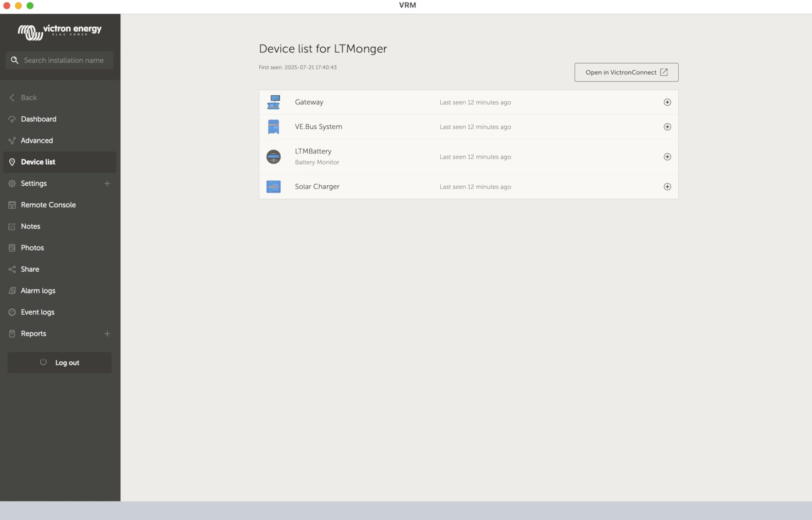The image size is (812, 520).
Task: Expand the Solar Charger row
Action: (667, 187)
